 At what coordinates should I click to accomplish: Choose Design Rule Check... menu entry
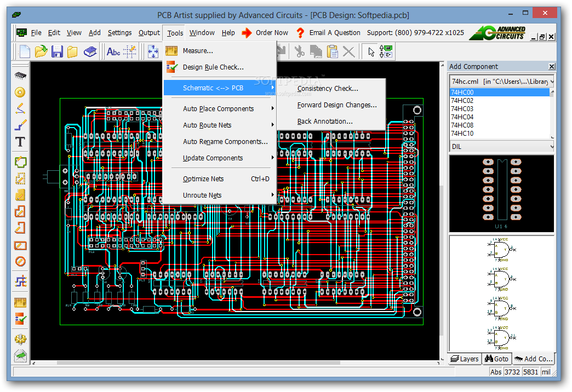coord(219,67)
